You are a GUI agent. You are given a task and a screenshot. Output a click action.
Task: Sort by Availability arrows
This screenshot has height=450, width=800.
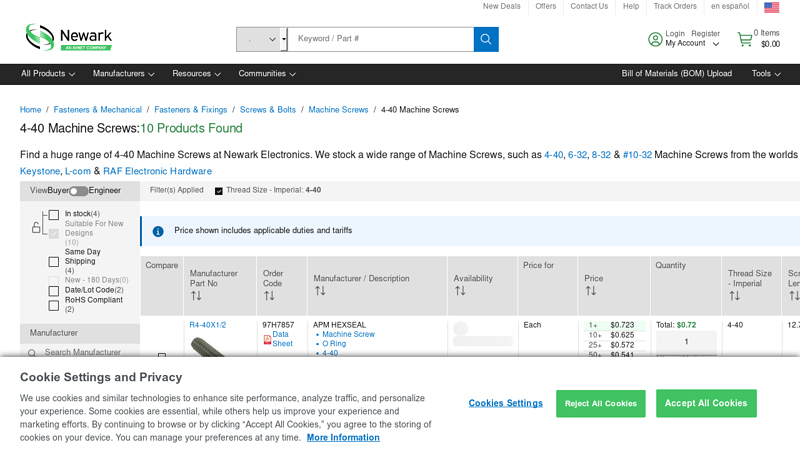(460, 291)
